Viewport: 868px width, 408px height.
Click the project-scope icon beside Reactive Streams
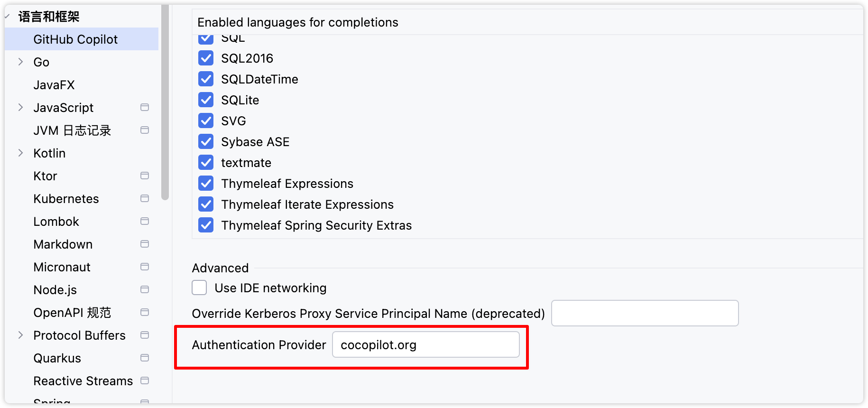point(145,380)
